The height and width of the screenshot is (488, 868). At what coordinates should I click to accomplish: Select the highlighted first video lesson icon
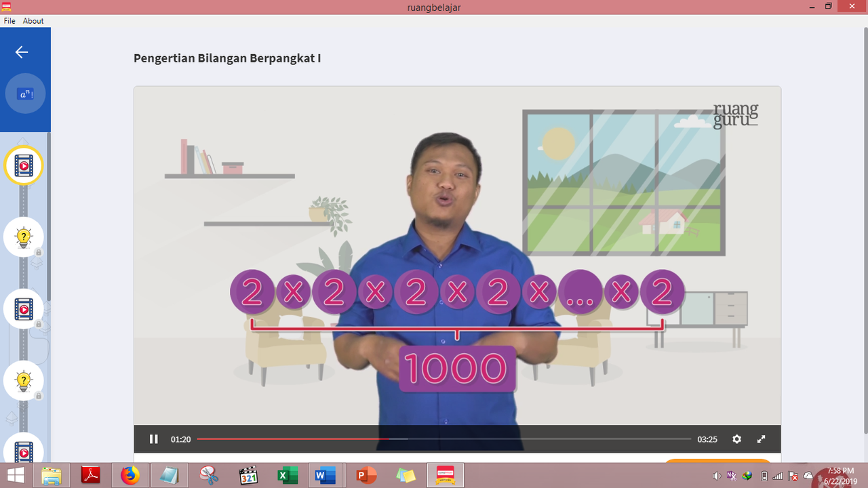[23, 165]
